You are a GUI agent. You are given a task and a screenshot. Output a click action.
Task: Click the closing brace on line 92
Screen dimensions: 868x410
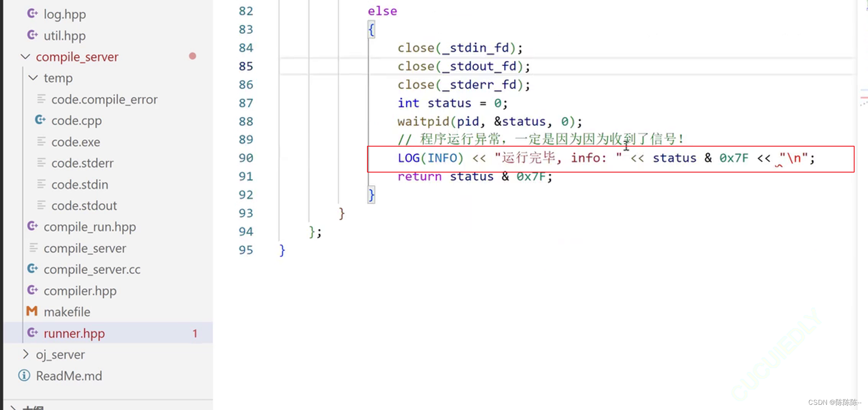point(371,195)
